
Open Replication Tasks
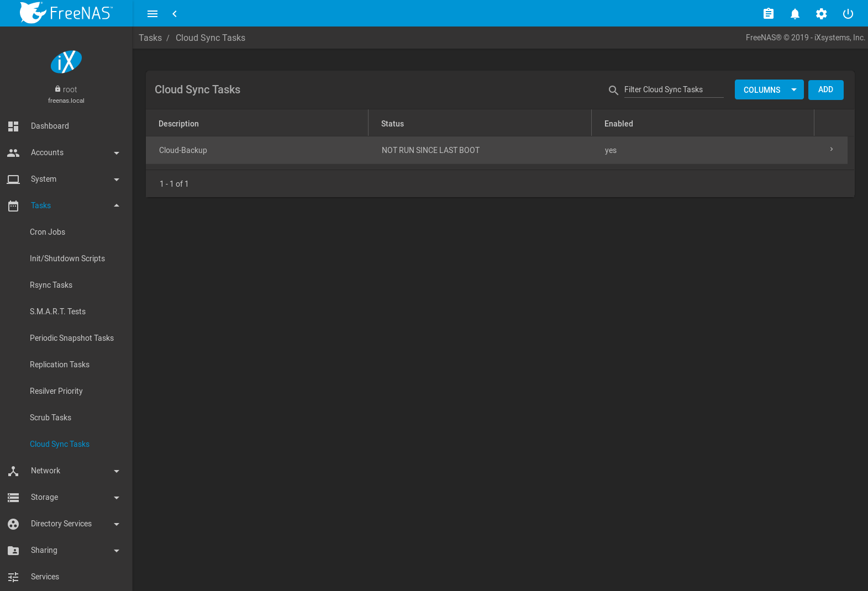[x=60, y=365]
